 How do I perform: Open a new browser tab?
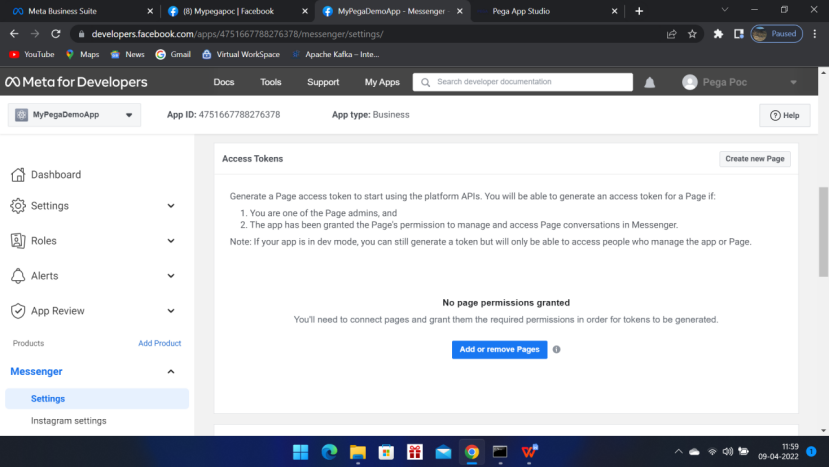click(x=639, y=11)
